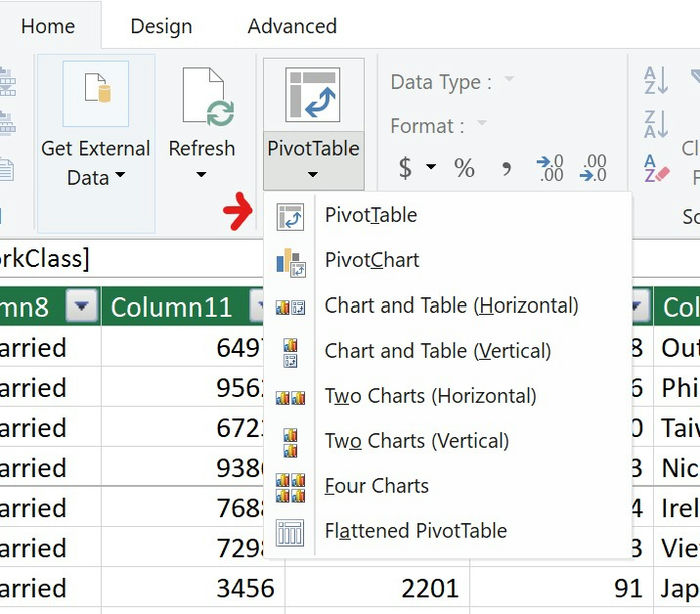700x614 pixels.
Task: Select PivotTable from the dropdown menu
Action: coord(448,216)
